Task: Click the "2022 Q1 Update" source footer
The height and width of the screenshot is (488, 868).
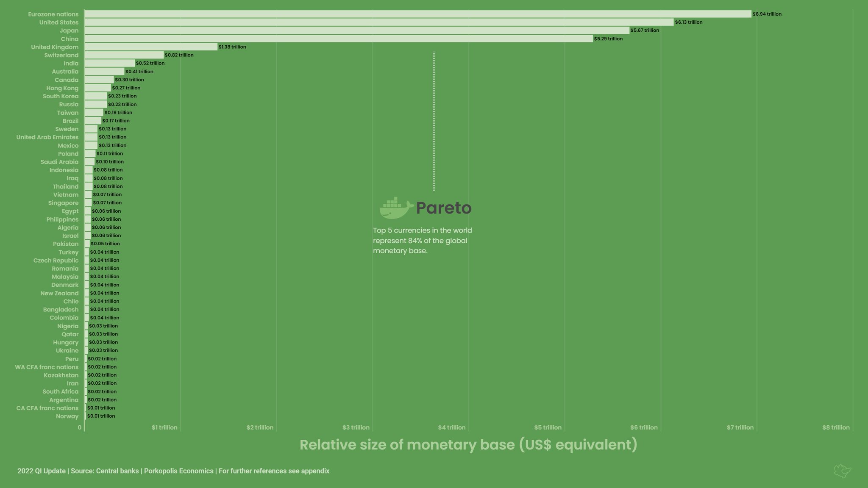Action: point(173,471)
